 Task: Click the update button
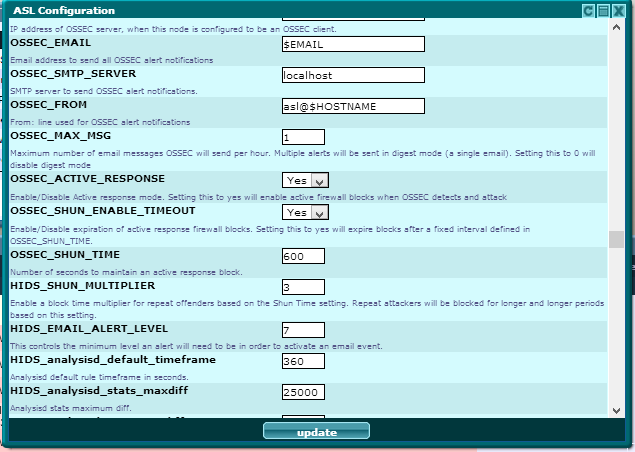click(316, 431)
